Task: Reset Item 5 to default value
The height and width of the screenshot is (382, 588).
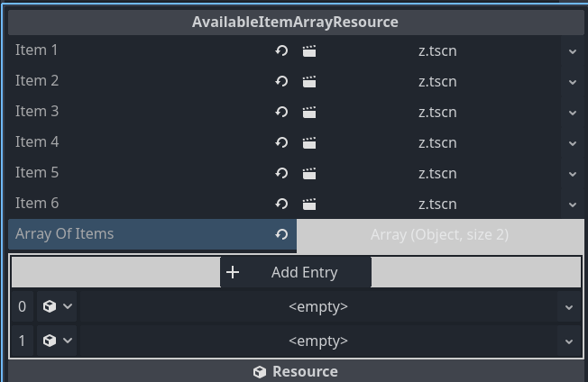Action: coord(281,173)
